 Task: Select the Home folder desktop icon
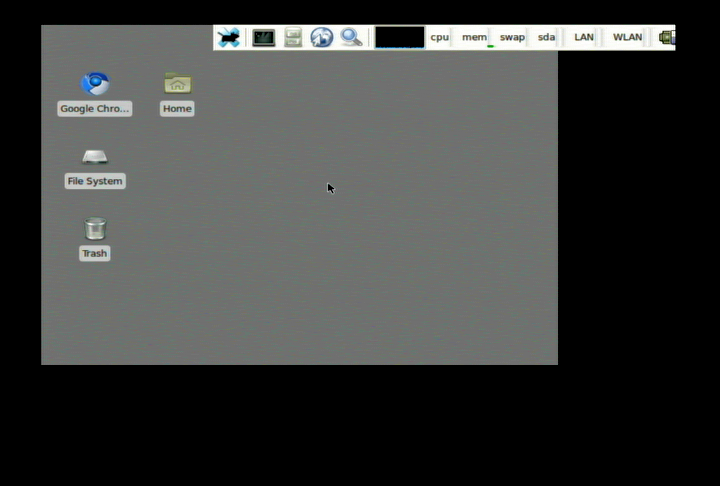coord(178,83)
